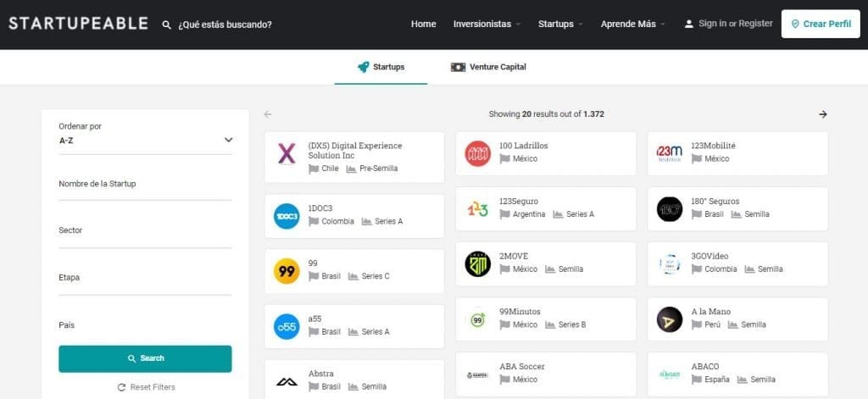This screenshot has height=399, width=868.
Task: Open the Etapa filter field
Action: coord(145,281)
